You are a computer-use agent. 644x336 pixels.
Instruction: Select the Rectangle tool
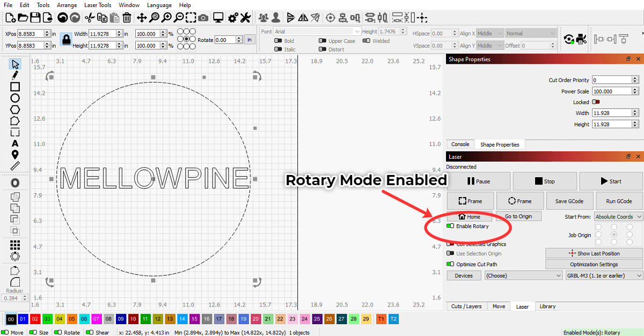click(15, 87)
